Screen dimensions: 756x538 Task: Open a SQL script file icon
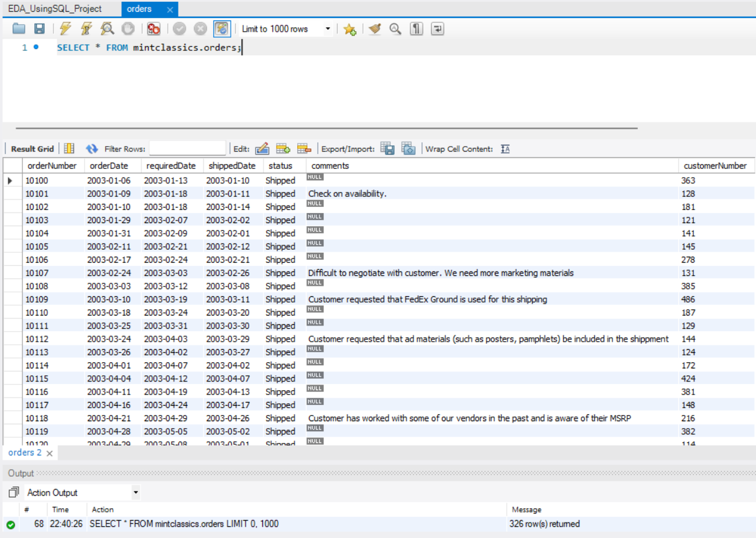(x=19, y=29)
